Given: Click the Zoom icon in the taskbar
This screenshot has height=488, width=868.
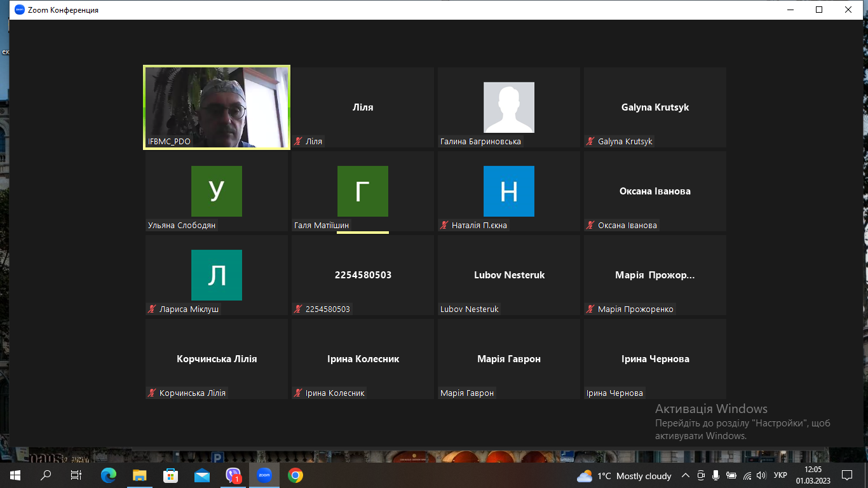Looking at the screenshot, I should tap(264, 475).
